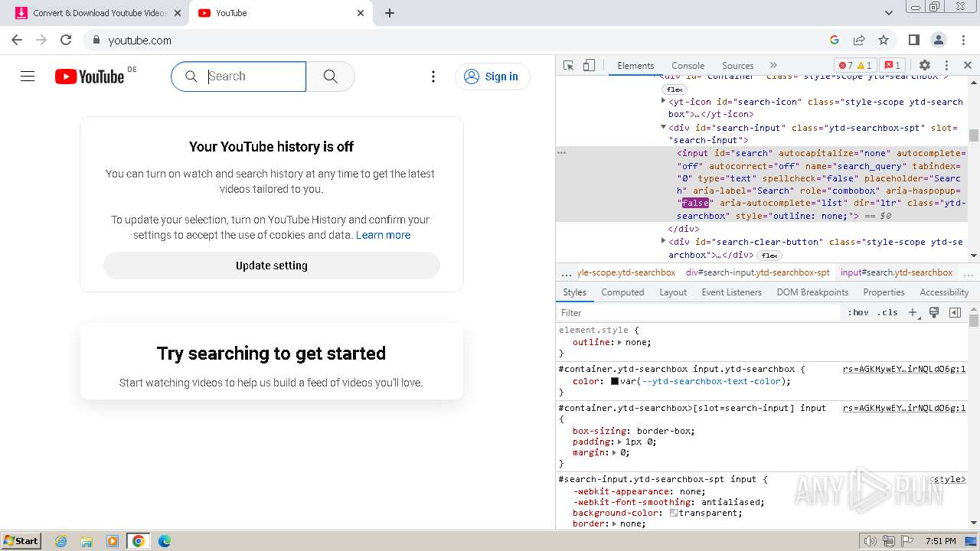
Task: Open YouTube settings three-dot menu
Action: pyautogui.click(x=433, y=77)
